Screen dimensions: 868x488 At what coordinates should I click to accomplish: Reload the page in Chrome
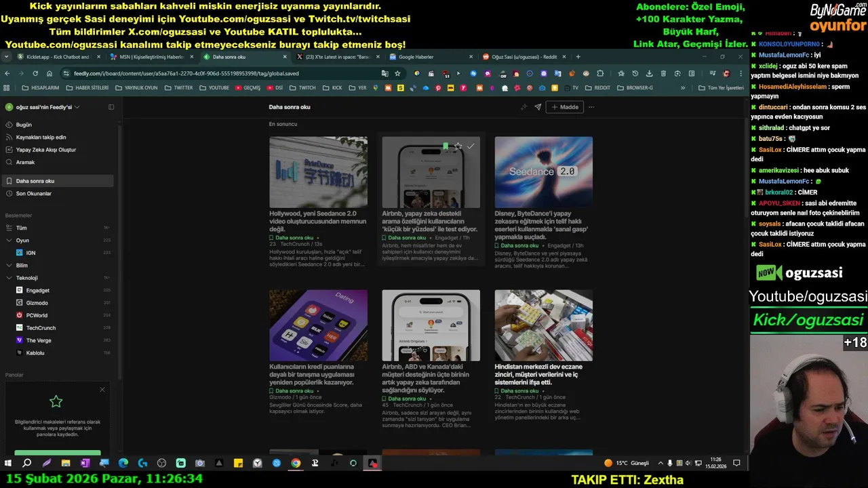(35, 73)
